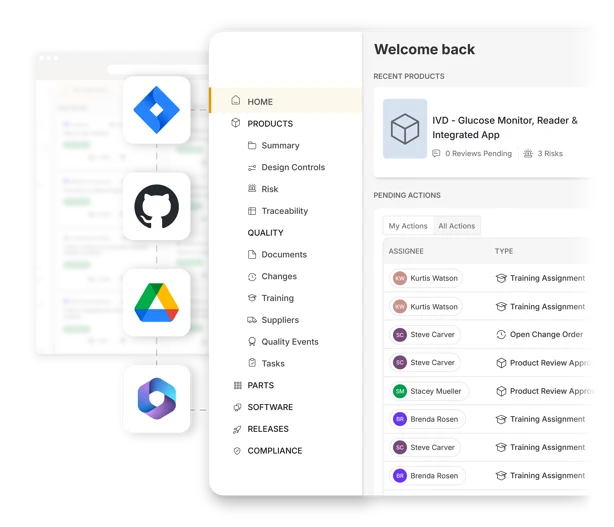
Task: Click the Tasks clipboard icon
Action: [252, 363]
